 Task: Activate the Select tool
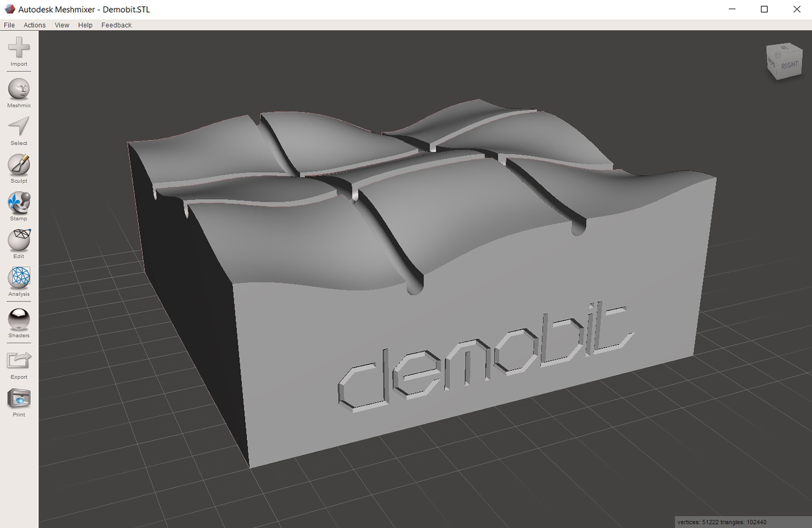[x=19, y=131]
